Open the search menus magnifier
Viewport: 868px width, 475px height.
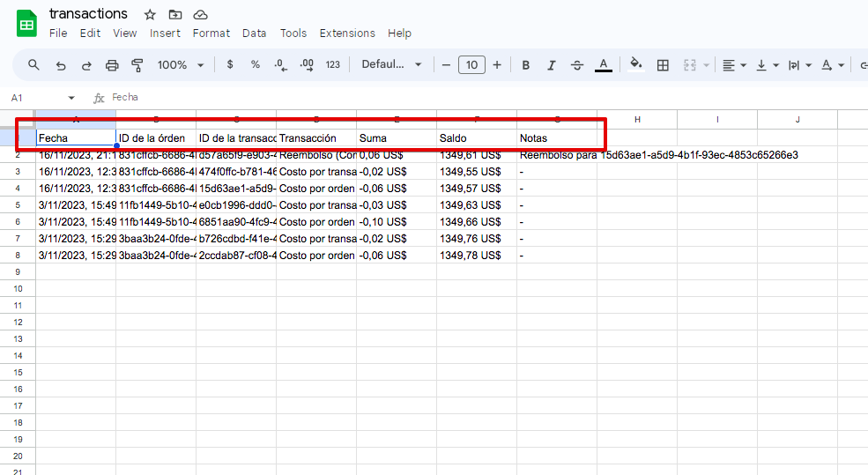[33, 65]
